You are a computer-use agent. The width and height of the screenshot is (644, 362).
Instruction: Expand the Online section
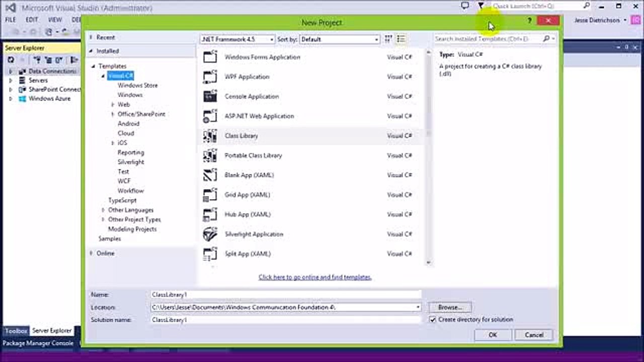pyautogui.click(x=91, y=253)
